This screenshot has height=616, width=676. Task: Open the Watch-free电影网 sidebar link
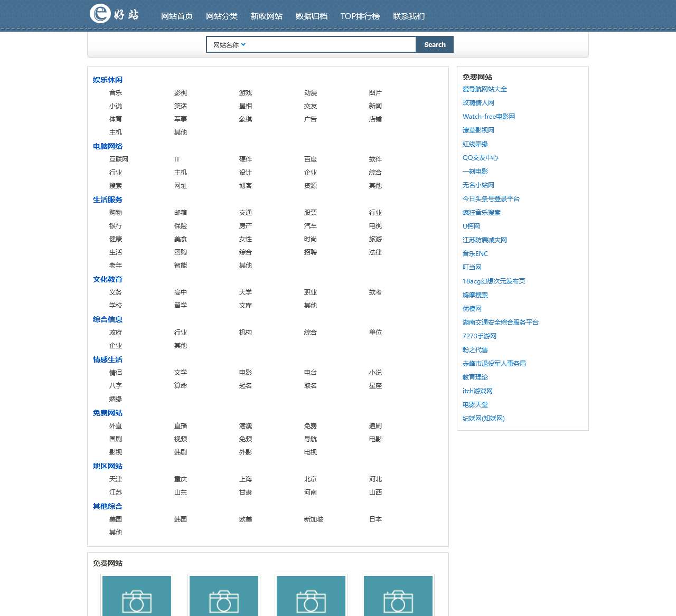489,117
